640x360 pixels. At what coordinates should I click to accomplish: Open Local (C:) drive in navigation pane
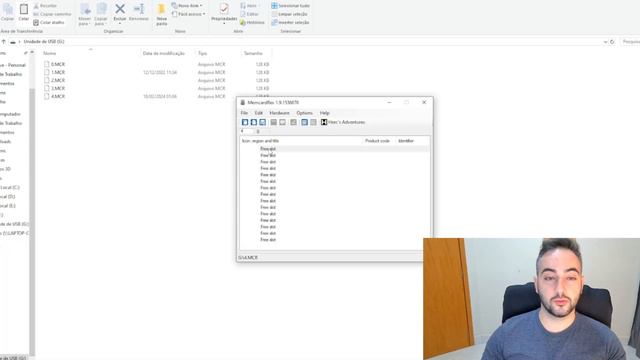click(10, 187)
